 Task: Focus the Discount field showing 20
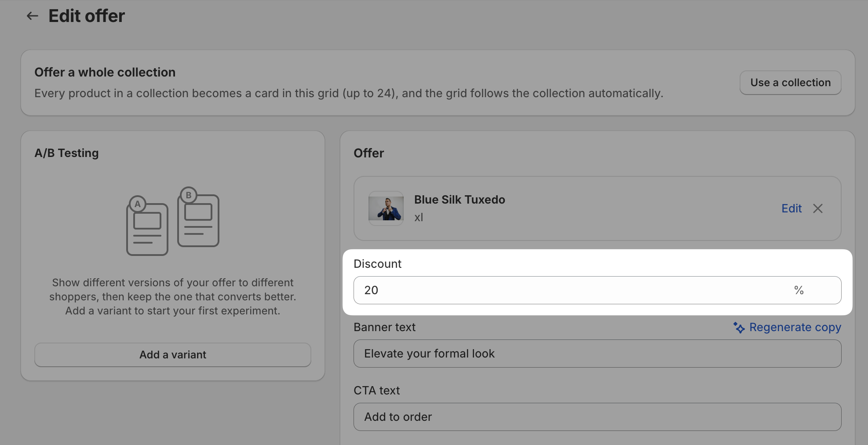(x=598, y=290)
